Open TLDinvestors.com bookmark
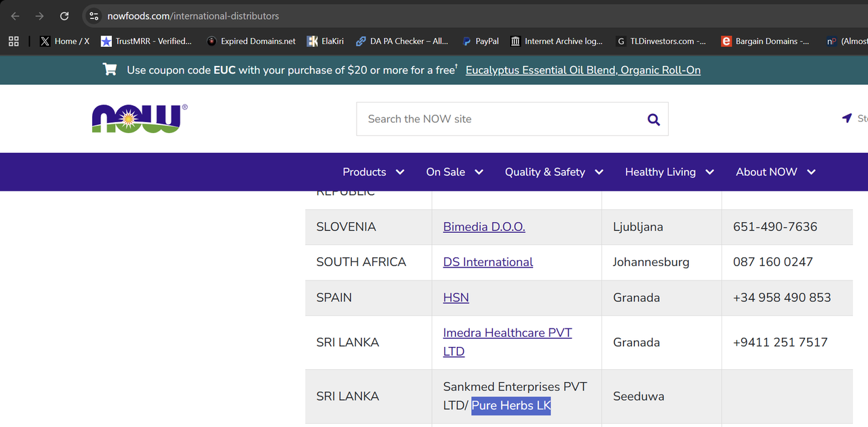 click(x=661, y=41)
